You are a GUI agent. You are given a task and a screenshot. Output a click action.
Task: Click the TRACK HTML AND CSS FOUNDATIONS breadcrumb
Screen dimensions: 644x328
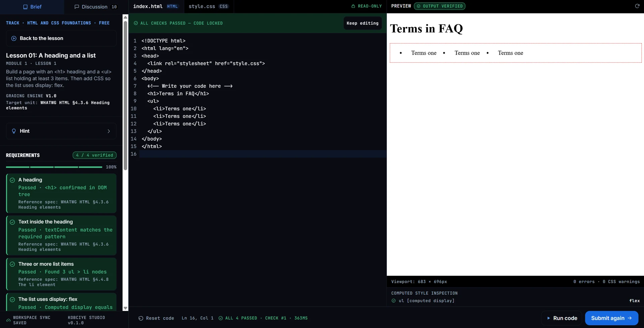click(58, 23)
